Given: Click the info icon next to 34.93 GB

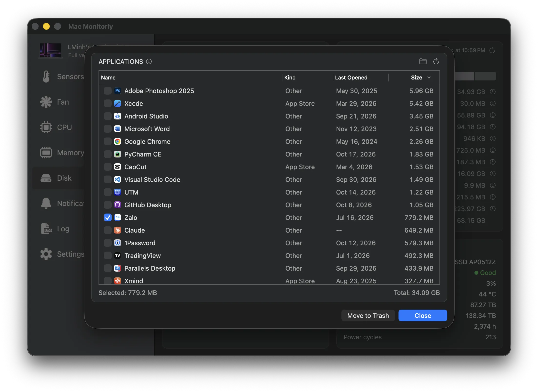Looking at the screenshot, I should (x=493, y=92).
